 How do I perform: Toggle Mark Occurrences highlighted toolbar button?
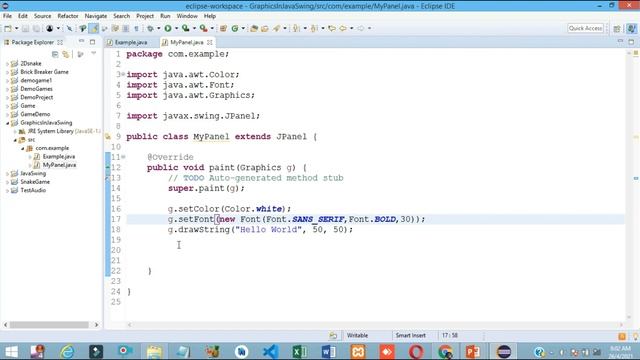(x=93, y=28)
